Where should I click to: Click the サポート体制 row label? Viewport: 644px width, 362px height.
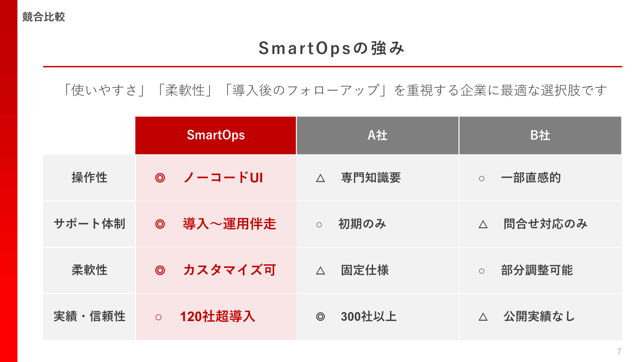point(89,224)
